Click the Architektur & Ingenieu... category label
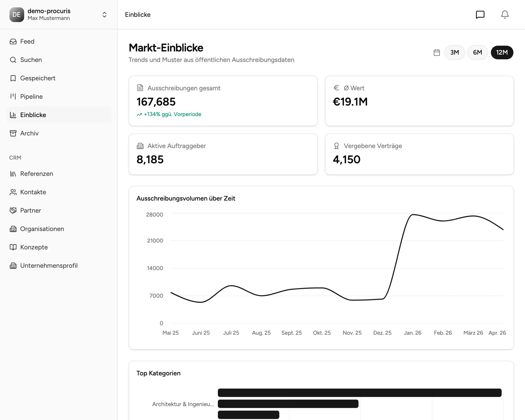Viewport: 525px width, 420px height. tap(183, 404)
